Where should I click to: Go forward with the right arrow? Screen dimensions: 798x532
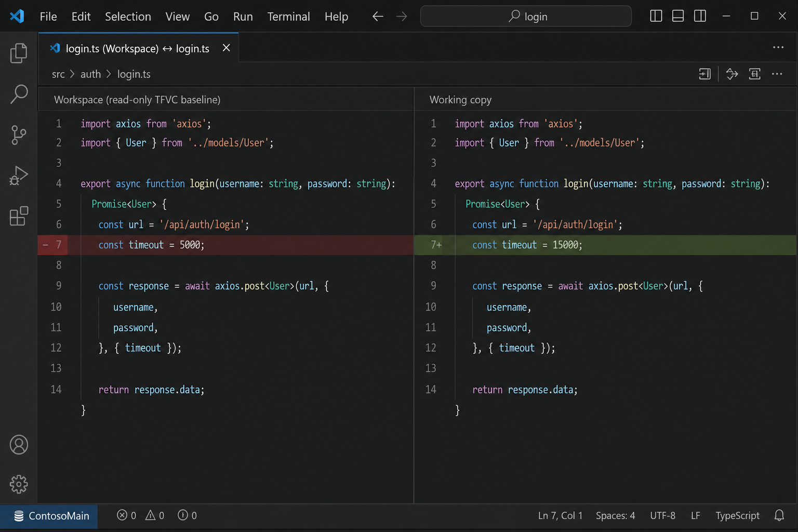pos(402,17)
